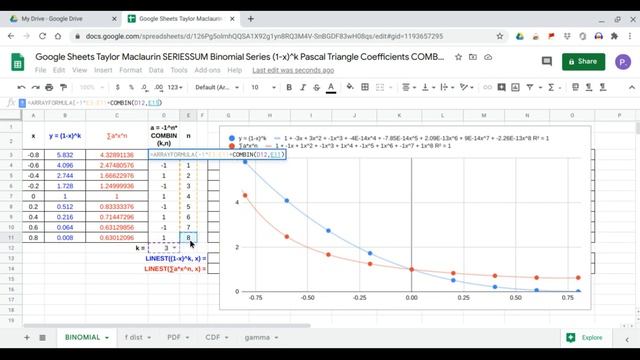Click the Explore button

point(584,338)
